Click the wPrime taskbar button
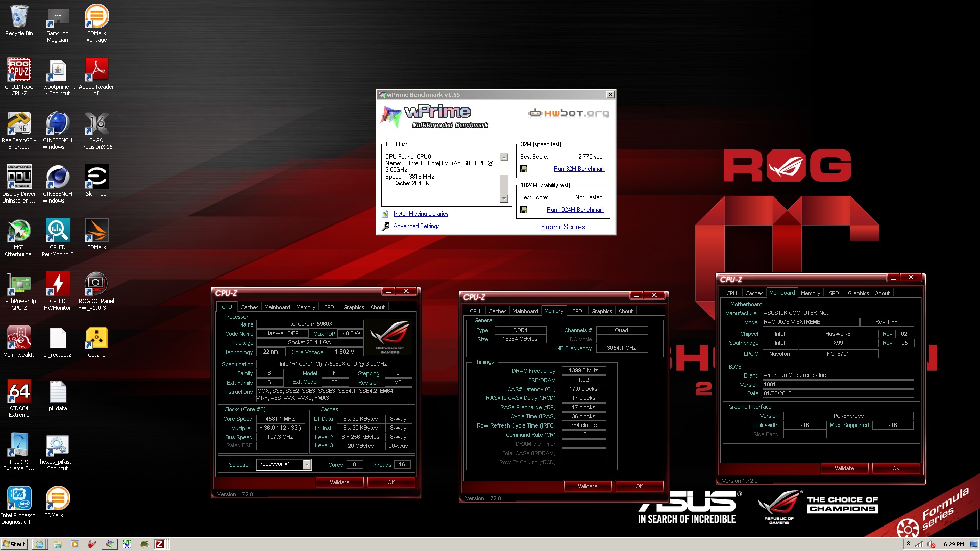The image size is (980, 551). pos(110,544)
